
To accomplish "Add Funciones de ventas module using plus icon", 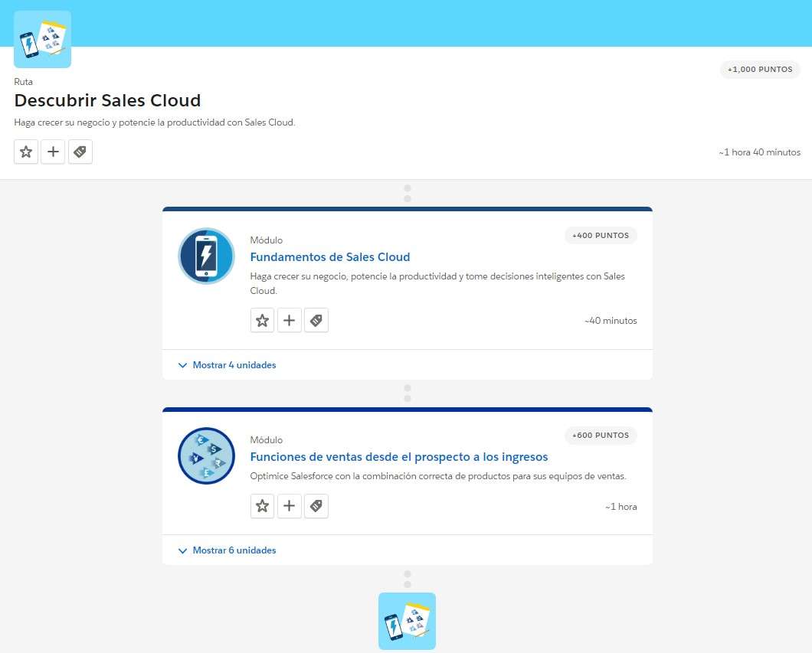I will 289,505.
